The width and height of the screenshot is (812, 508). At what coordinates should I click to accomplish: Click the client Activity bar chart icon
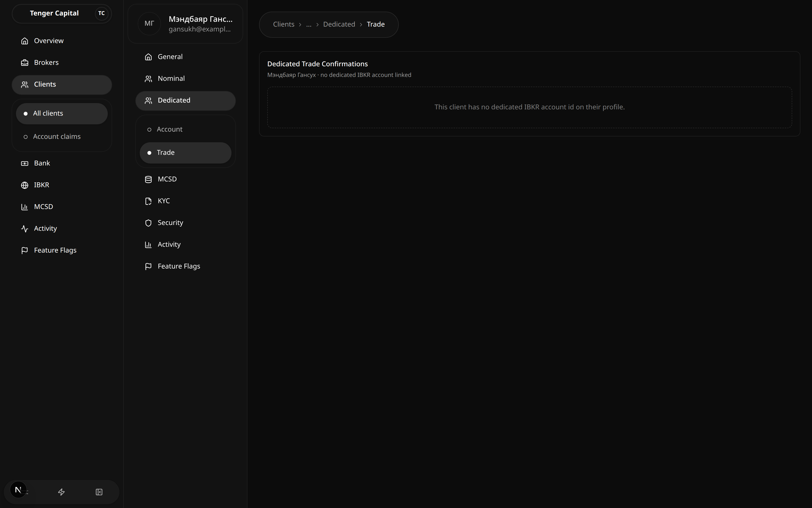[x=148, y=245]
